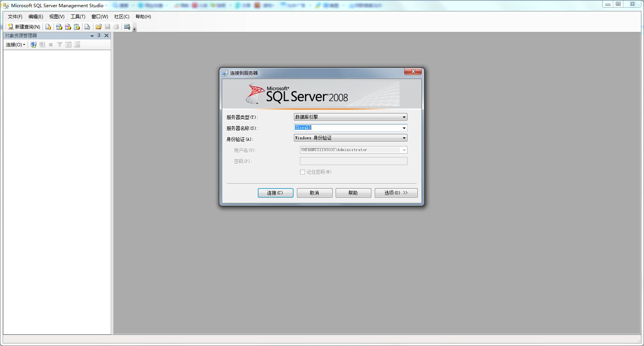Click the Connect Object Explorer icon
The height and width of the screenshot is (346, 644).
(33, 44)
